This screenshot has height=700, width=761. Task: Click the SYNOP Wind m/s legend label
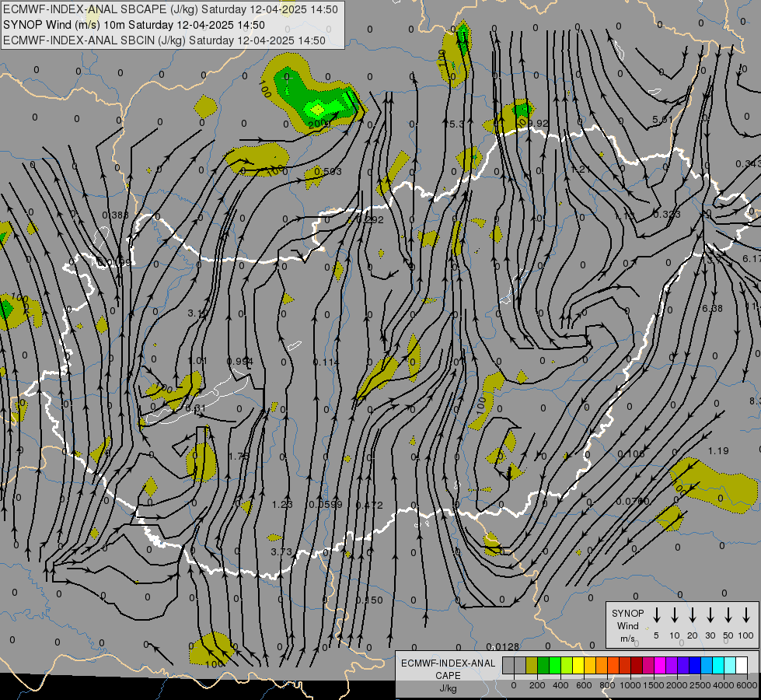click(x=627, y=625)
